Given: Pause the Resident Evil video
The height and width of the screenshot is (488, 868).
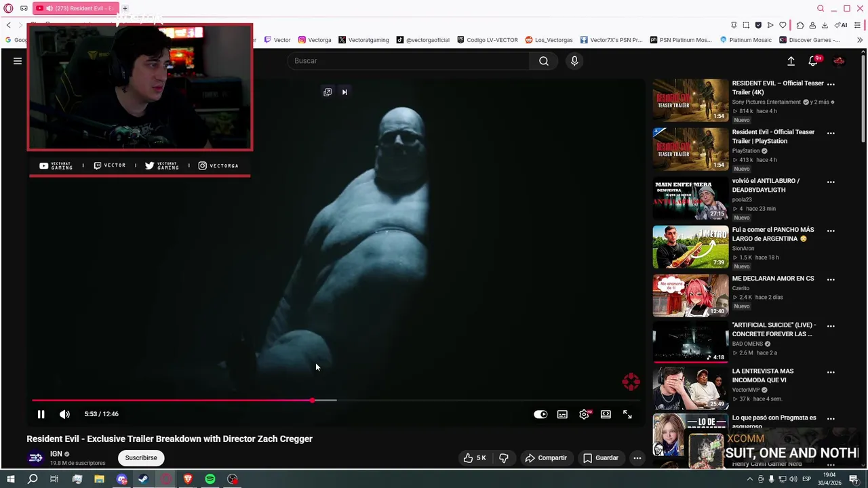Looking at the screenshot, I should (41, 414).
